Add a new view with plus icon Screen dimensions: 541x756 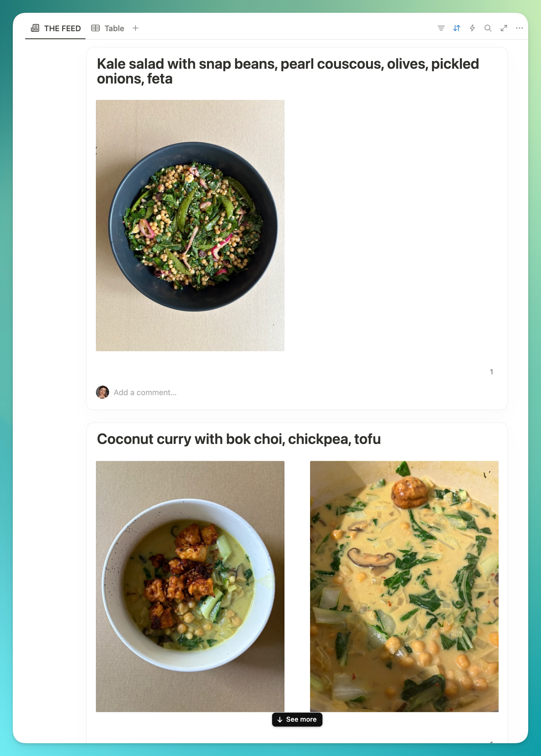pyautogui.click(x=135, y=28)
